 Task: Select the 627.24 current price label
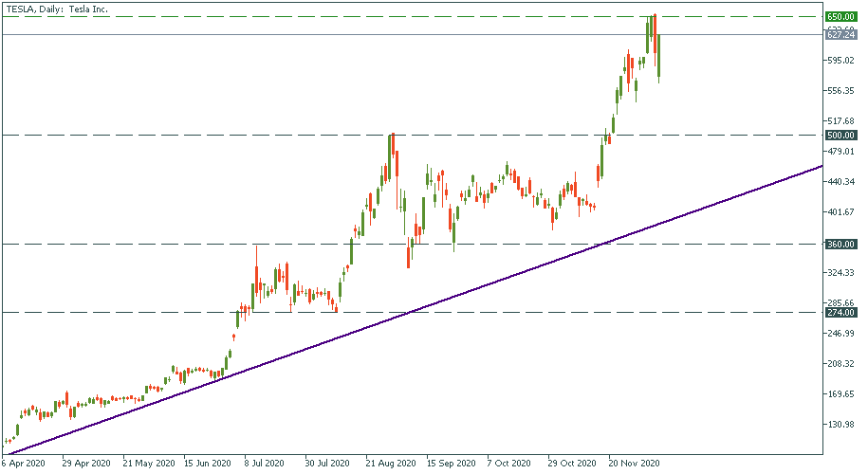840,35
